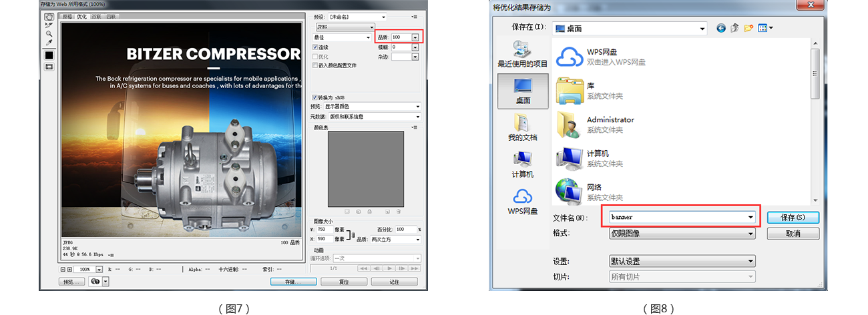868x315 pixels.
Task: Click the zoom out minus button
Action: (x=63, y=270)
